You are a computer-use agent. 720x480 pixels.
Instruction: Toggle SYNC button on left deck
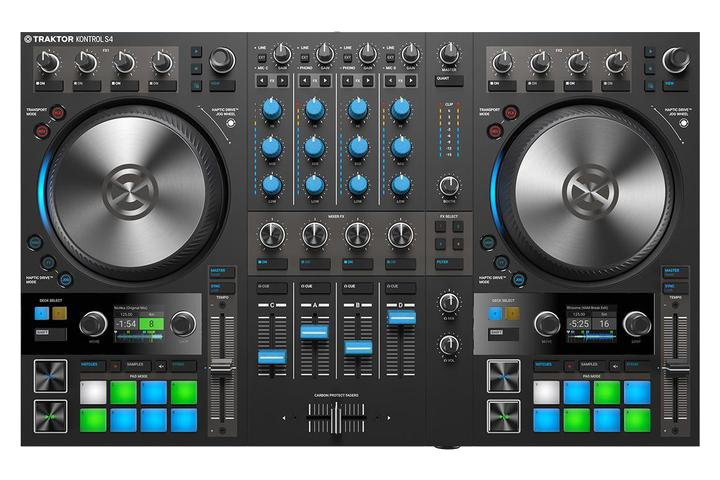coord(223,288)
